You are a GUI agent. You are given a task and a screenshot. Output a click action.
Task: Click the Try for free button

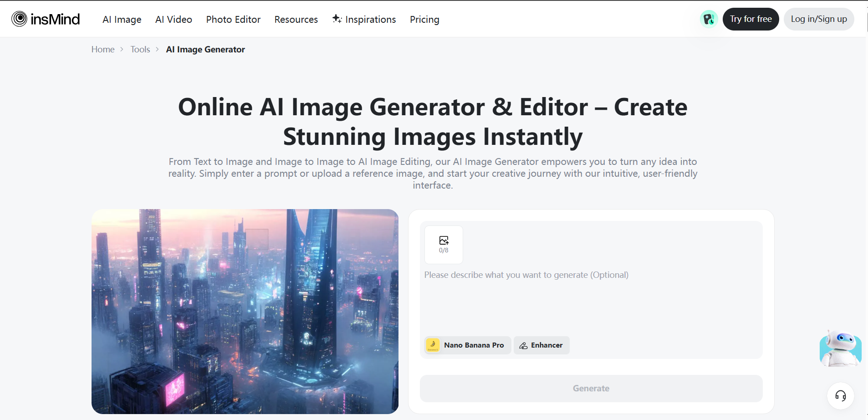point(751,19)
